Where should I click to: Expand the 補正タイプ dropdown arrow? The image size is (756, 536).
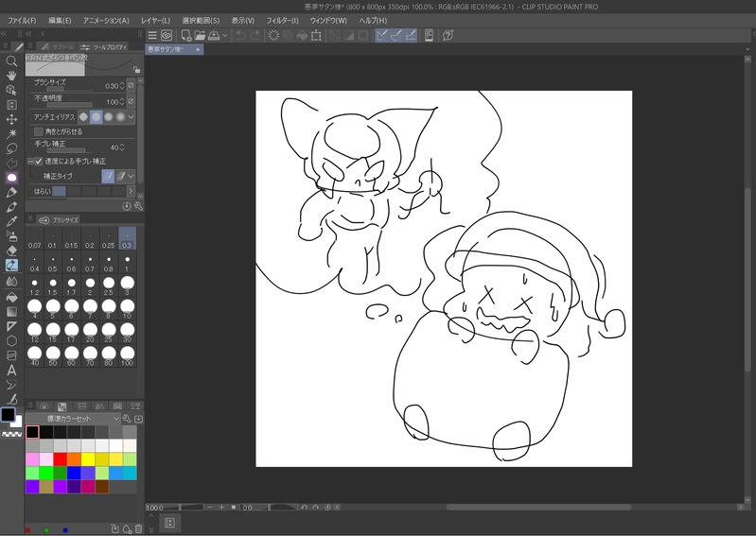click(131, 176)
